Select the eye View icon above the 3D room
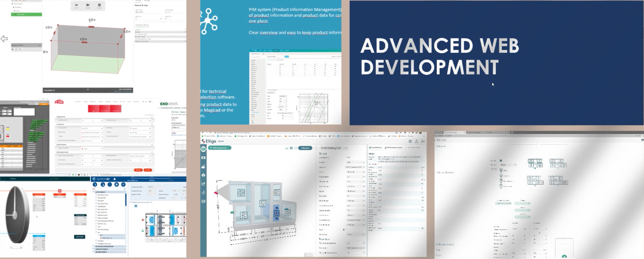 coord(76,6)
